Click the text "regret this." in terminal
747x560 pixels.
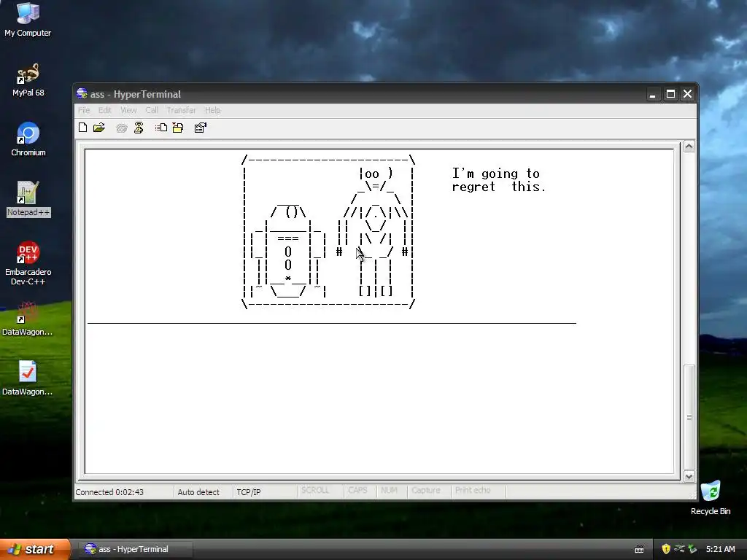[498, 187]
